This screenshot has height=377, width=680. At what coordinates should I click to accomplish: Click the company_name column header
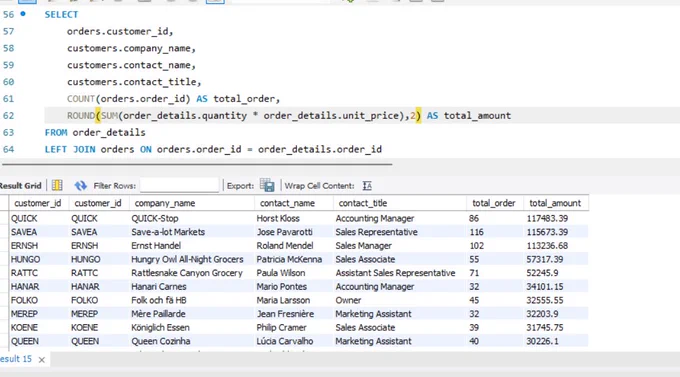pos(165,203)
